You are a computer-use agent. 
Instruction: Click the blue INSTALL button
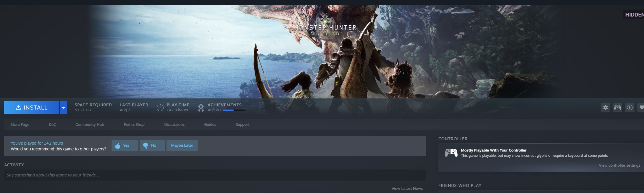(x=32, y=108)
